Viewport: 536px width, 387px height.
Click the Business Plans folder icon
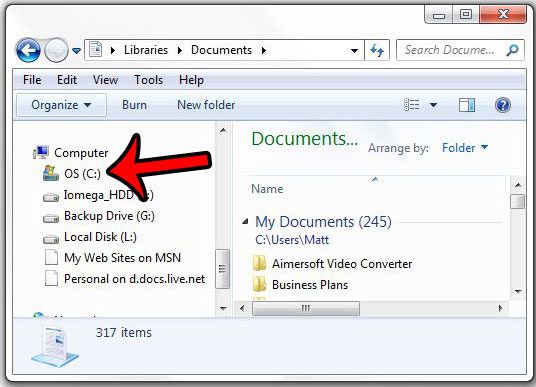[260, 284]
